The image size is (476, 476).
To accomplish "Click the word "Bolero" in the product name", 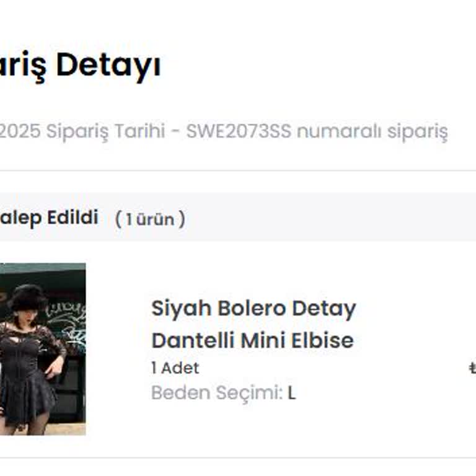I will (x=252, y=309).
